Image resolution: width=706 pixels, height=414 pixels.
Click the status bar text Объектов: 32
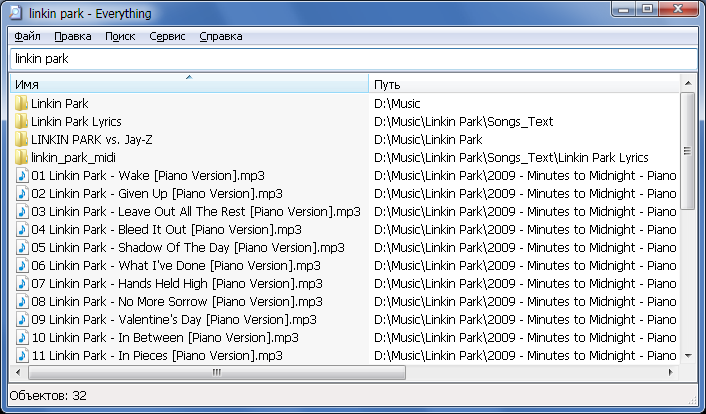48,396
